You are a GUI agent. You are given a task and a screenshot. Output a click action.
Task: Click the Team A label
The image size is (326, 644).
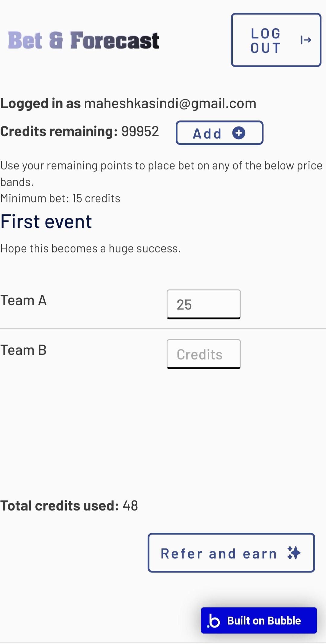[24, 300]
